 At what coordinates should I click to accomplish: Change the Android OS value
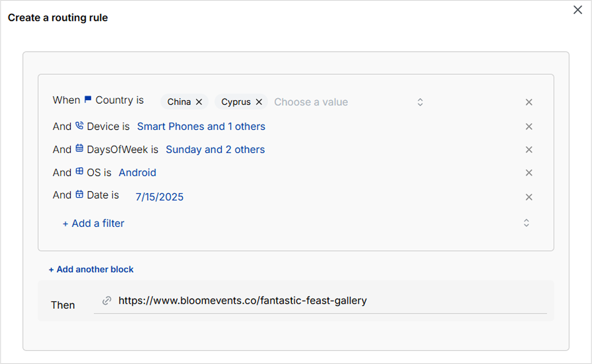(137, 173)
